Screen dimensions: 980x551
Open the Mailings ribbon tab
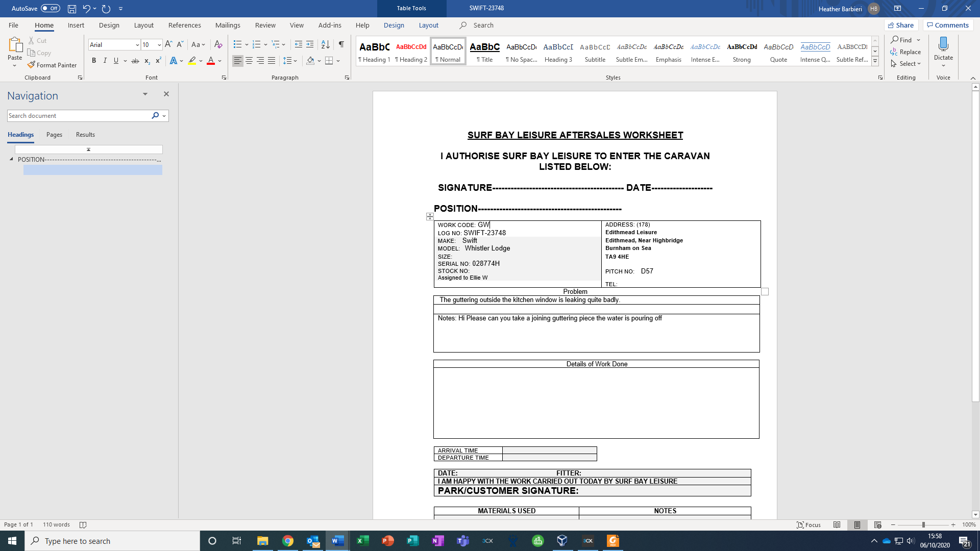(228, 25)
